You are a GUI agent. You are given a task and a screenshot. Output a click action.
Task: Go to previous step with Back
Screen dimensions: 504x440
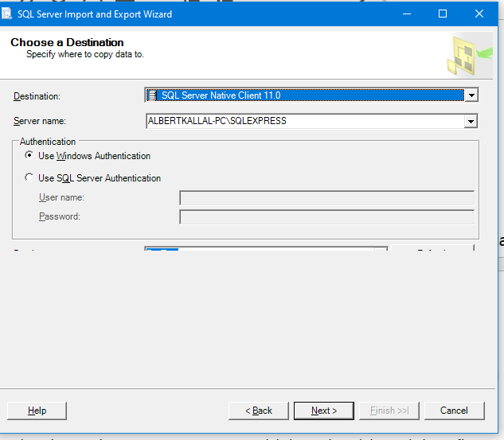pyautogui.click(x=259, y=411)
